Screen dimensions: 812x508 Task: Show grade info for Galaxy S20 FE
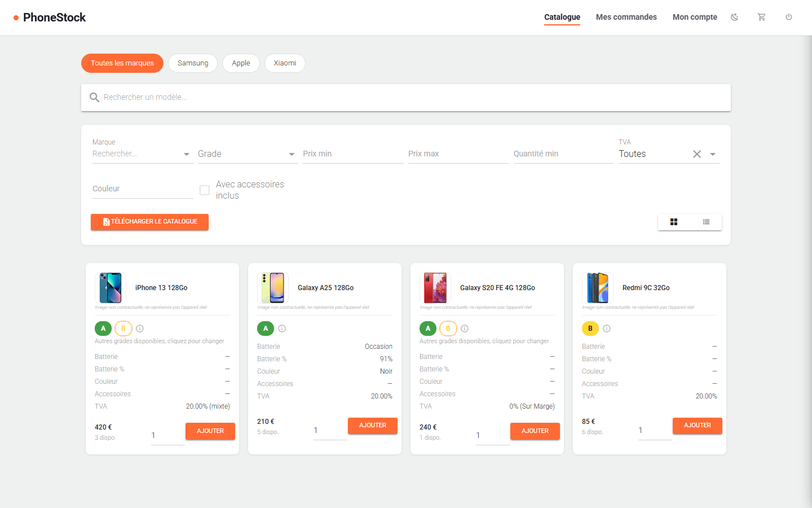pos(465,329)
